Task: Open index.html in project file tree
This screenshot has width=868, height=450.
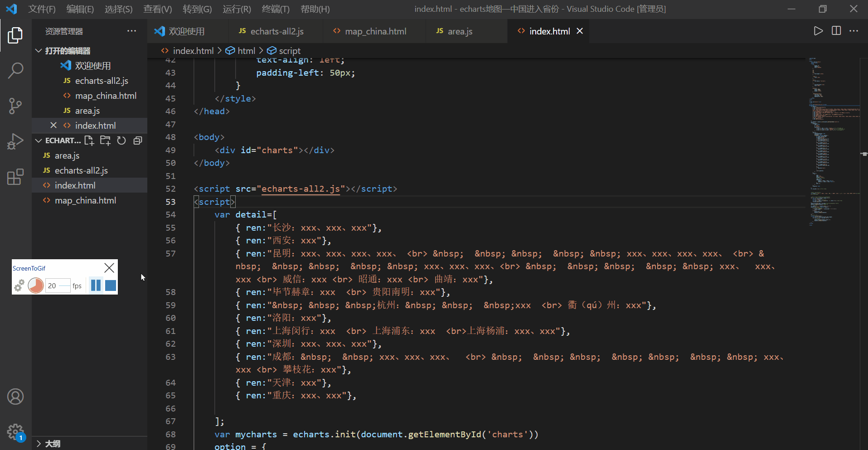Action: pyautogui.click(x=90, y=185)
